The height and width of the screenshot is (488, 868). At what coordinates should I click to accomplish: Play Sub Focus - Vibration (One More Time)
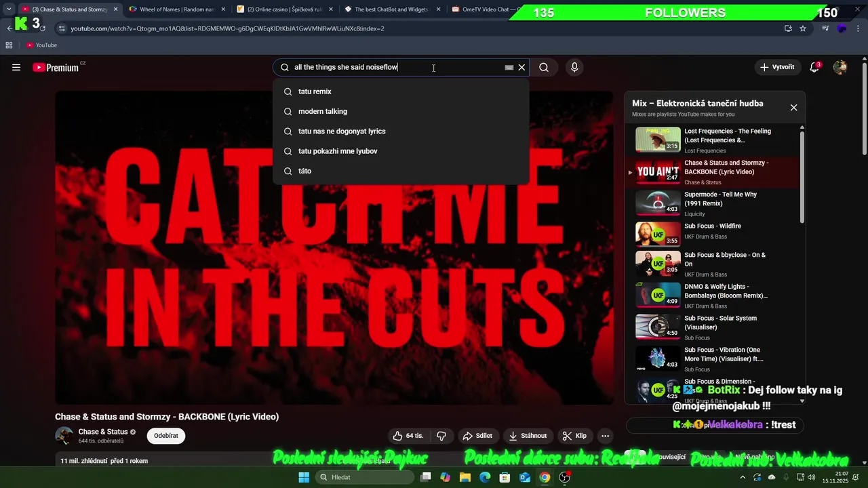tap(712, 359)
